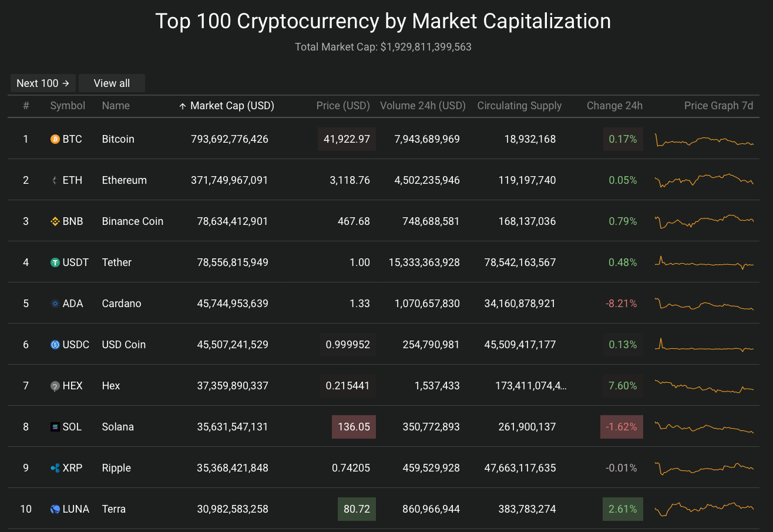The height and width of the screenshot is (532, 773).
Task: Open the Bitcoin name link
Action: (118, 139)
